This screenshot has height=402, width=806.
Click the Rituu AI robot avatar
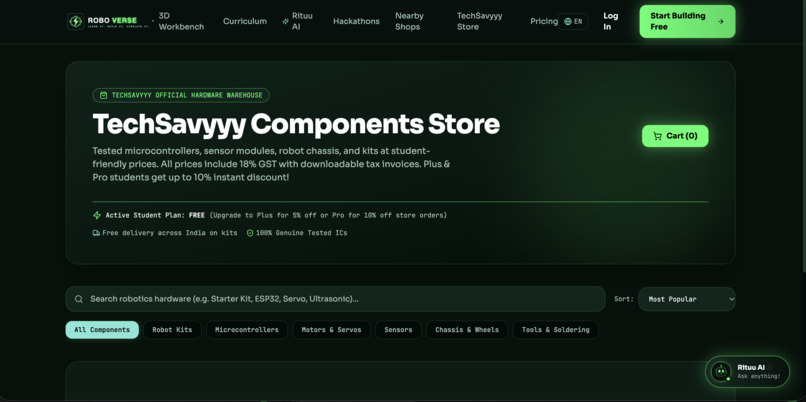point(721,372)
